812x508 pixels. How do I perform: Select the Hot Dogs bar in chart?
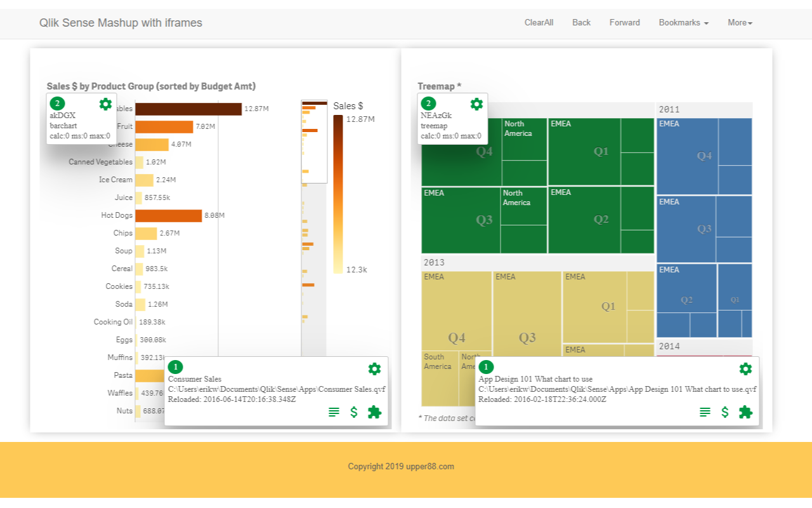(168, 215)
